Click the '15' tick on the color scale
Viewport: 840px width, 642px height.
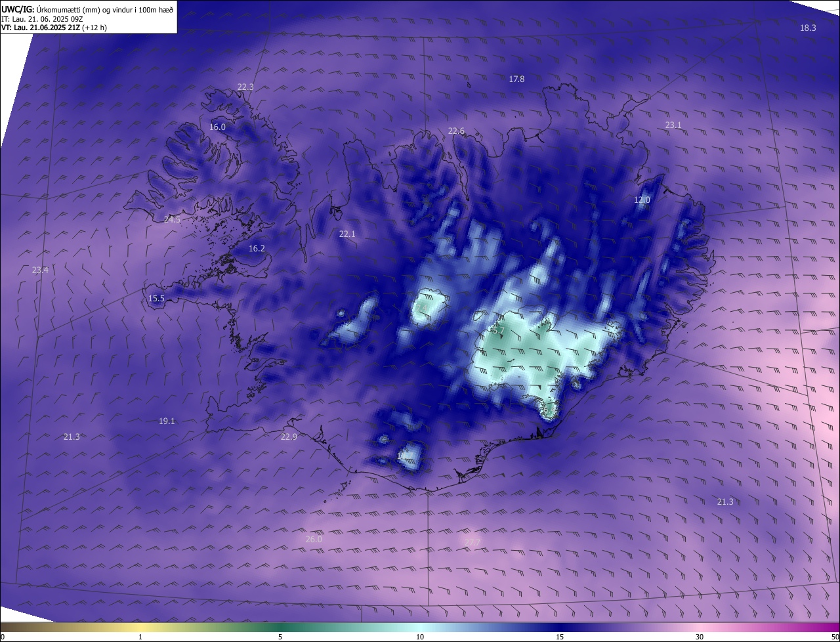[560, 637]
